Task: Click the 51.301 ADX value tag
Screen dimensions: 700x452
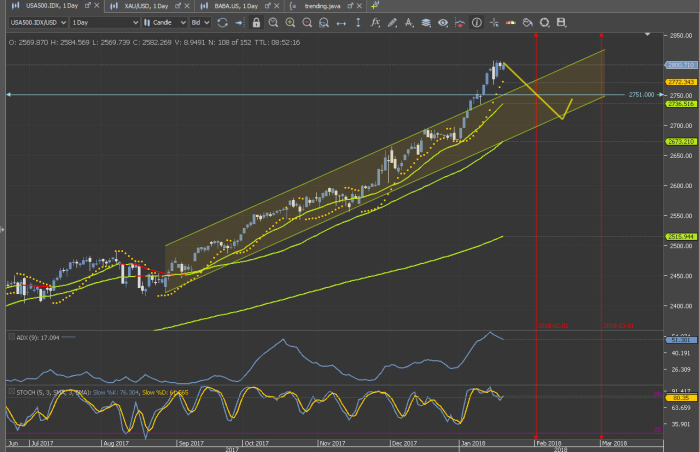Action: tap(680, 340)
